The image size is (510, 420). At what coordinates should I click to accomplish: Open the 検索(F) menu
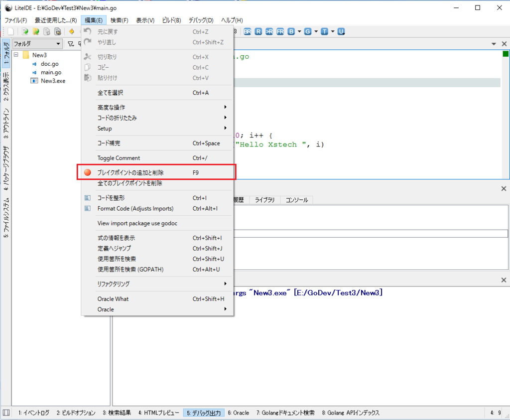click(120, 20)
